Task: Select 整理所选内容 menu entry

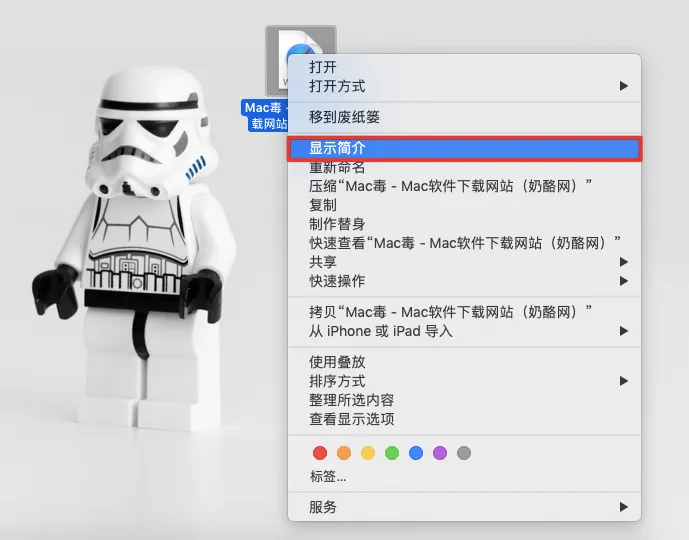Action: [x=464, y=400]
